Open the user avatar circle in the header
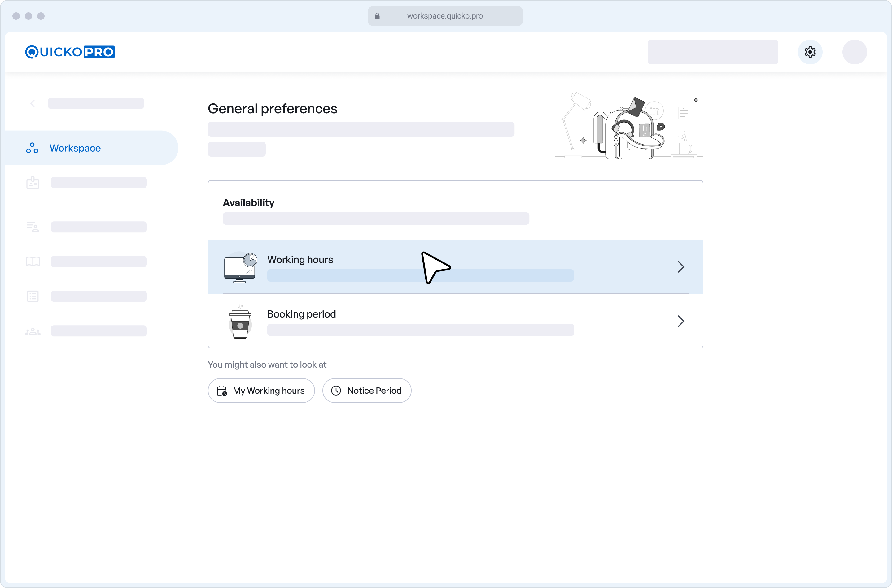The width and height of the screenshot is (892, 588). [855, 52]
